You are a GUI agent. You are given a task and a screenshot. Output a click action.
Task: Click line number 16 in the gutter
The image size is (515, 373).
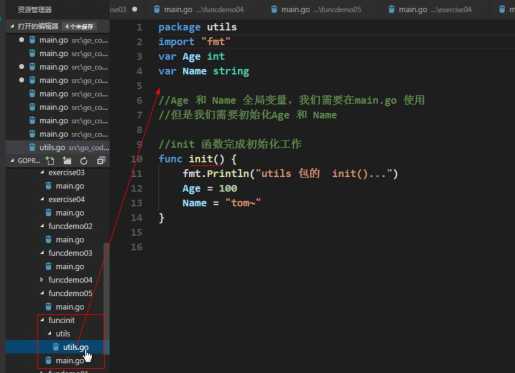pyautogui.click(x=137, y=247)
